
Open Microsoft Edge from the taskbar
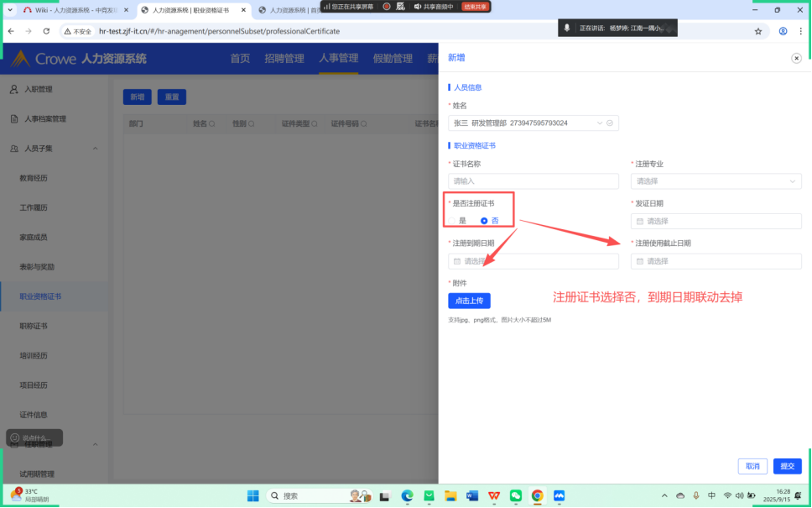pos(407,496)
